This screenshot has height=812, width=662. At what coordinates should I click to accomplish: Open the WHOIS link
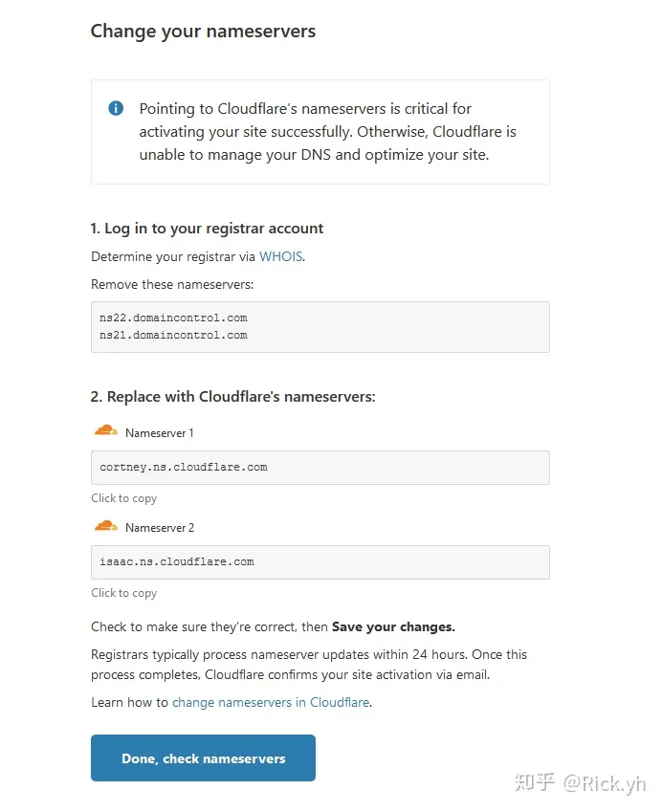(281, 256)
